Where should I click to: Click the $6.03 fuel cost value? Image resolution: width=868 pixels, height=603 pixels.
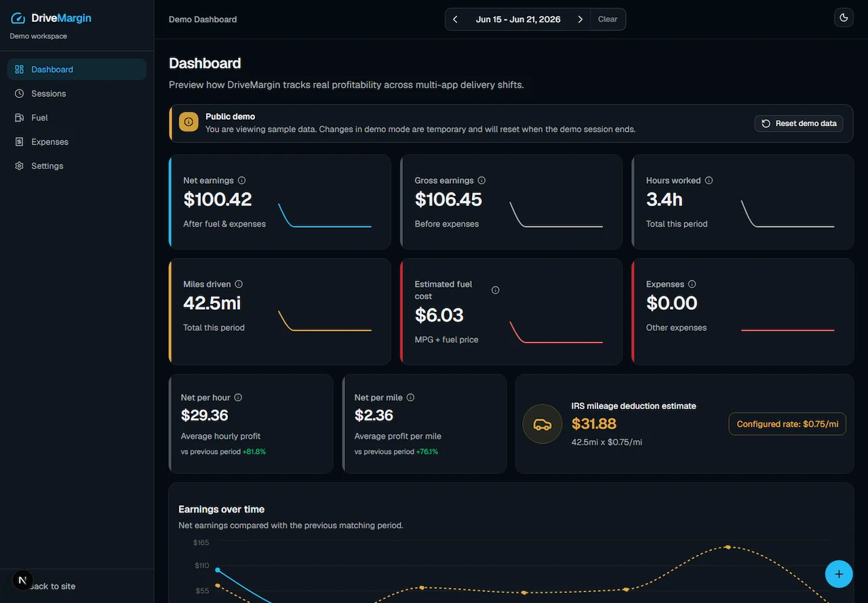pos(439,315)
